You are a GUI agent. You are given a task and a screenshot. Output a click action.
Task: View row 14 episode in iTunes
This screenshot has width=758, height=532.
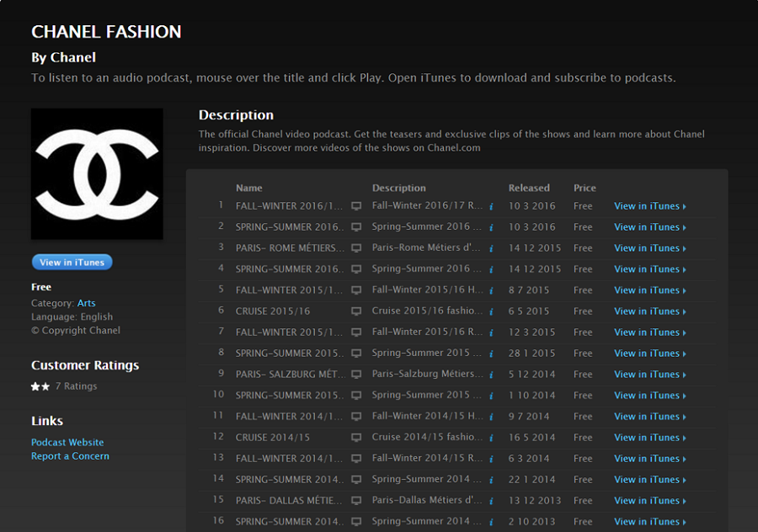[x=649, y=480]
